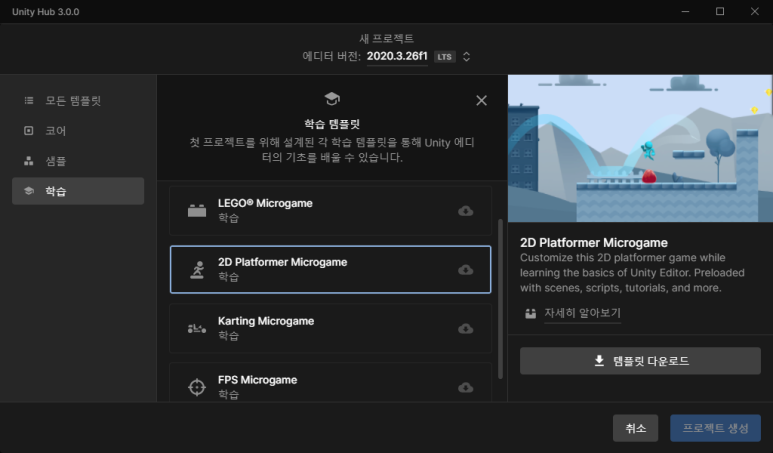Select the 코어 template category
773x453 pixels.
[x=78, y=131]
